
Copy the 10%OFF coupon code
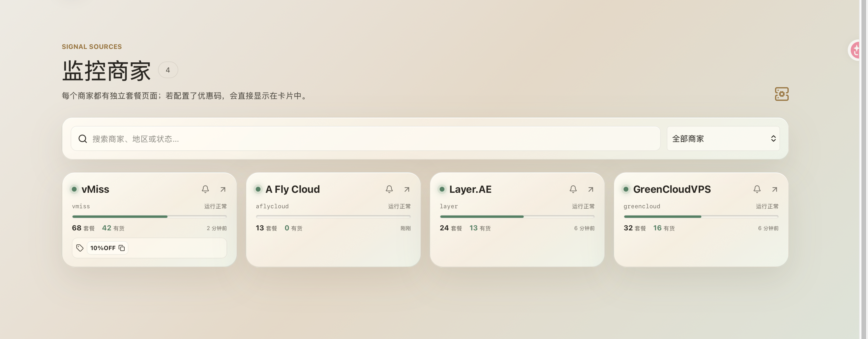[x=122, y=248]
